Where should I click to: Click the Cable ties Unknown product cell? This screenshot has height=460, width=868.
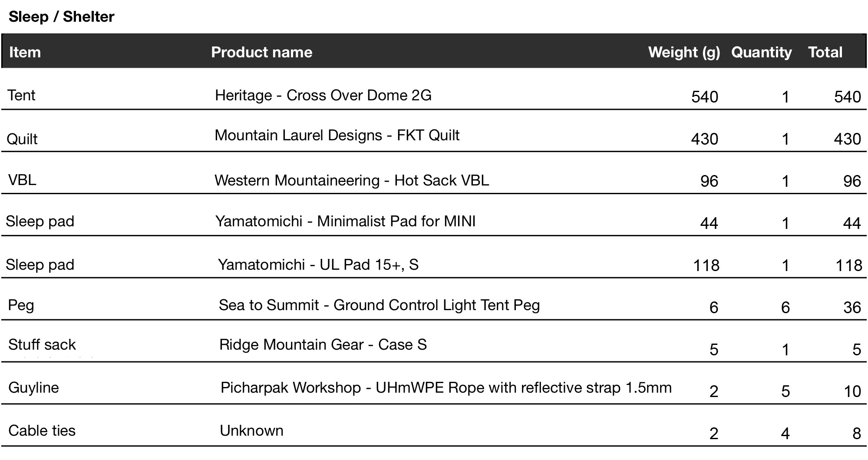pos(251,430)
